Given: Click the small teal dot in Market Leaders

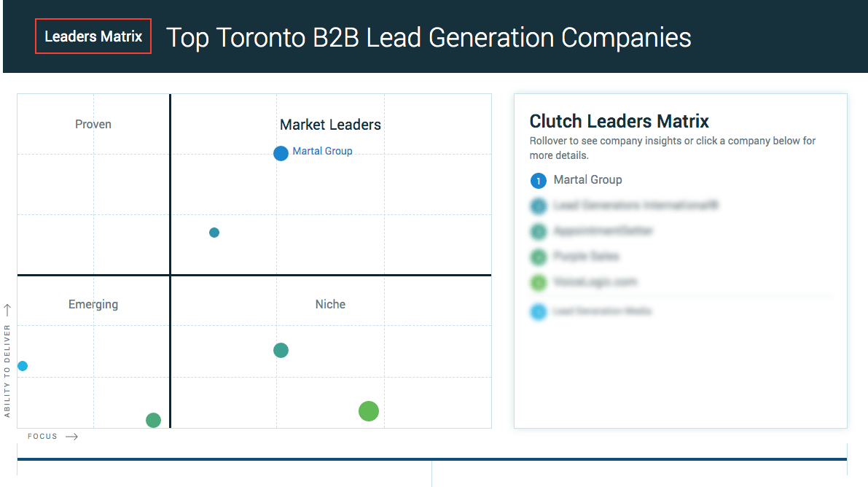Looking at the screenshot, I should coord(214,232).
